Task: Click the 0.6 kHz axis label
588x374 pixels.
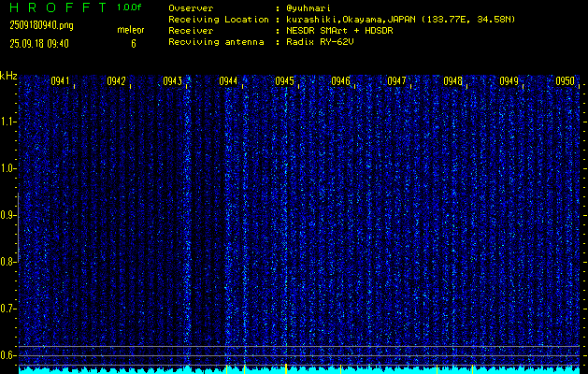Action: tap(7, 355)
